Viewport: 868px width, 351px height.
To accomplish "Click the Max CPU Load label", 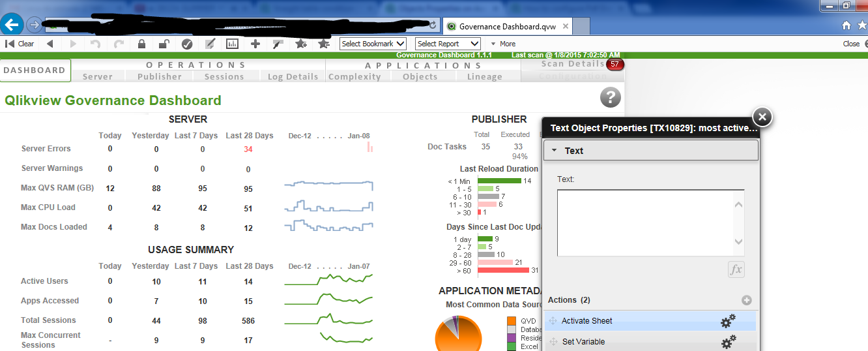I will (48, 207).
